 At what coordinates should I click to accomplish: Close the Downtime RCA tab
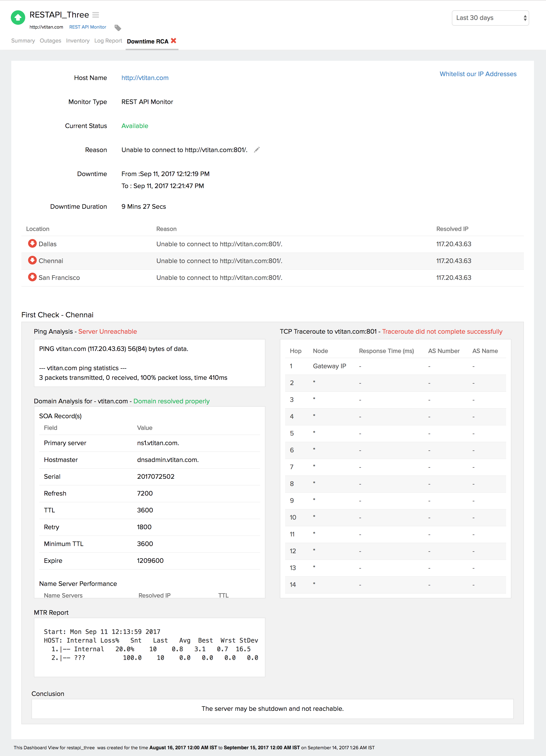click(174, 41)
